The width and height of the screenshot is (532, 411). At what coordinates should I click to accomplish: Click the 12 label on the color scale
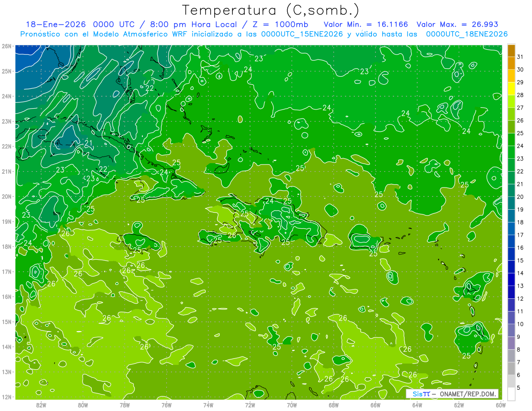520,298
